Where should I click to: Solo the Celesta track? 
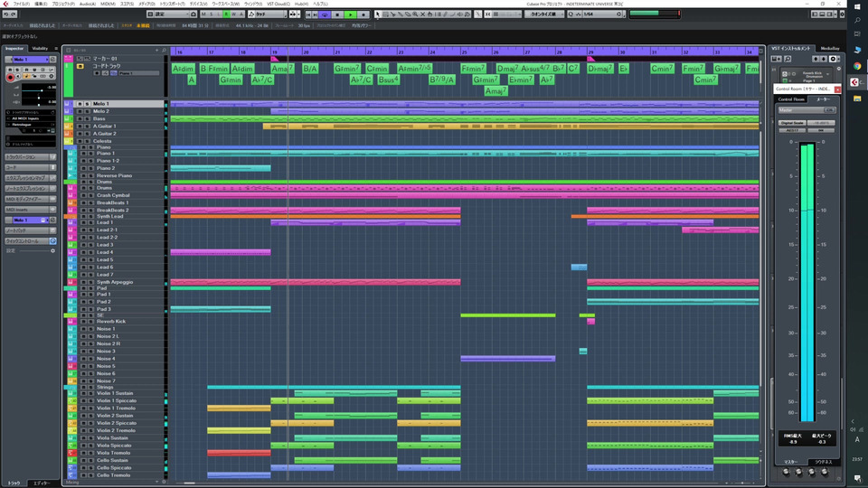click(x=87, y=141)
